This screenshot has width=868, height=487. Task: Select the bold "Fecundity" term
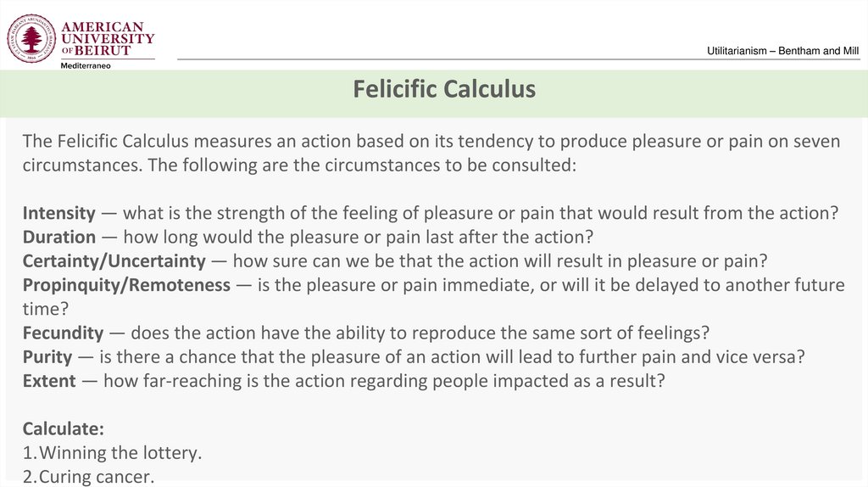(x=64, y=333)
